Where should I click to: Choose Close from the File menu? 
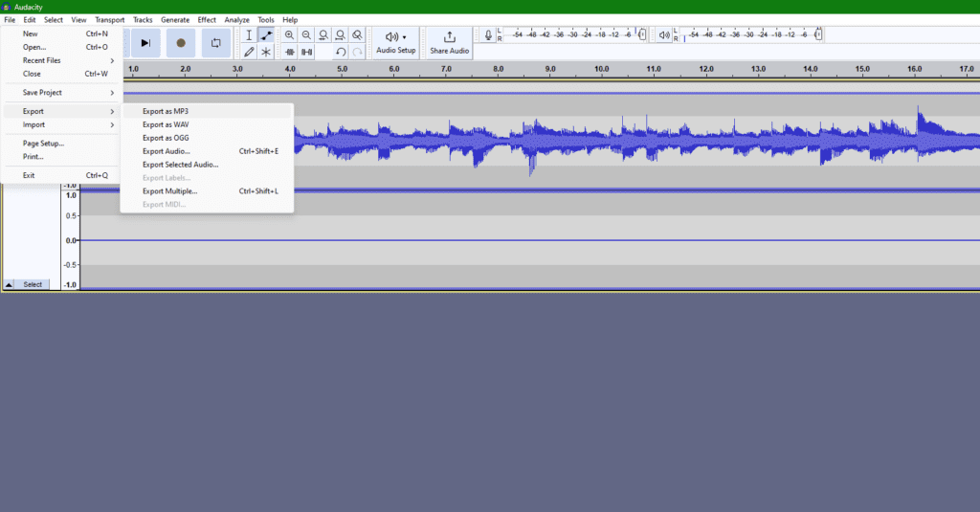pyautogui.click(x=60, y=74)
